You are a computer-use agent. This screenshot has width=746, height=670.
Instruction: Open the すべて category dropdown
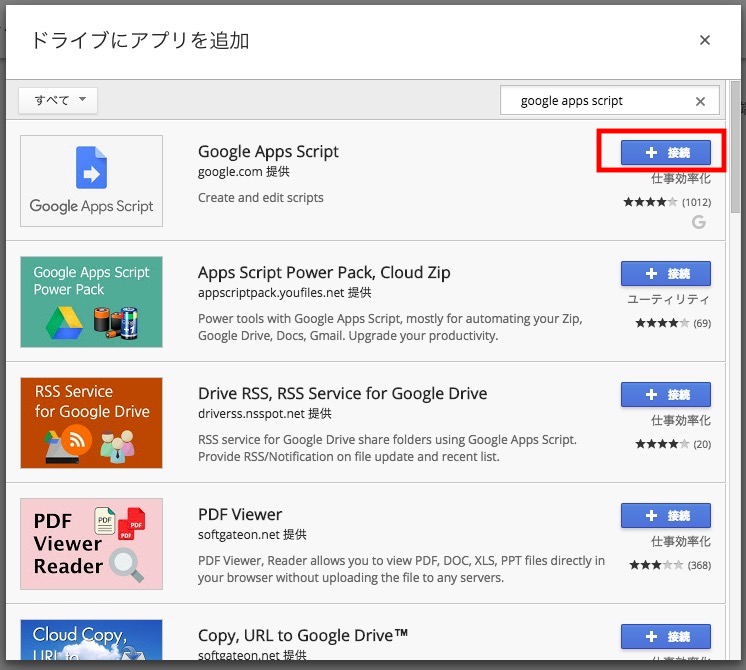pyautogui.click(x=58, y=100)
